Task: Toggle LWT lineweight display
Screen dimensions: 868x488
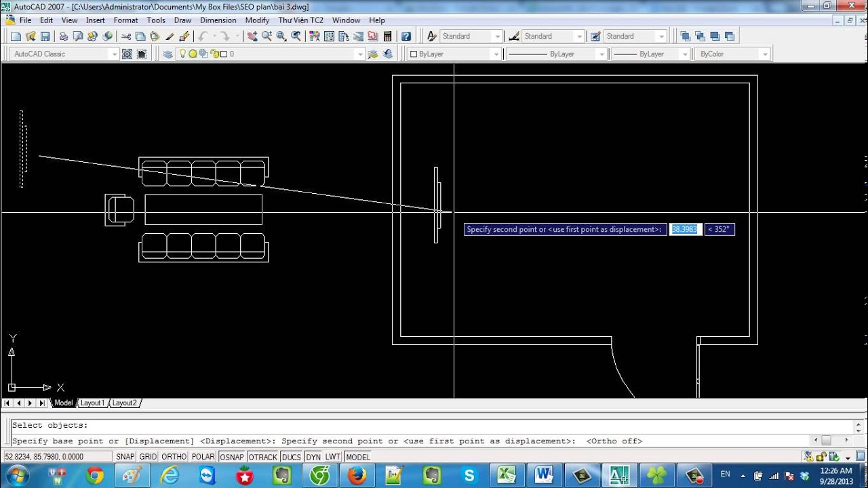Action: pyautogui.click(x=333, y=457)
